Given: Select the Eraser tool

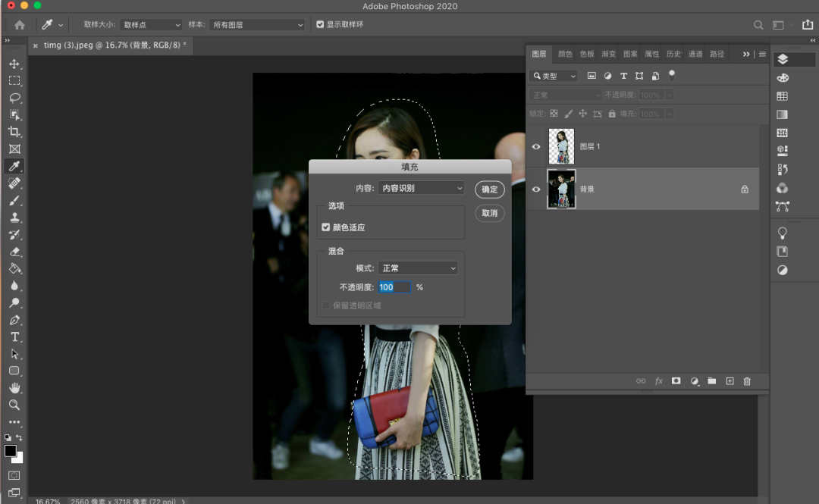Looking at the screenshot, I should click(x=14, y=252).
